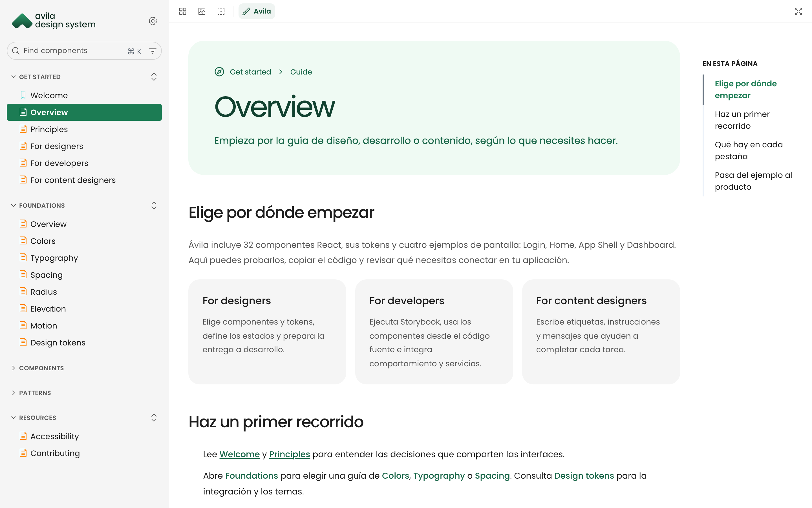
Task: Open Design tokens in the sidebar
Action: 84,342
